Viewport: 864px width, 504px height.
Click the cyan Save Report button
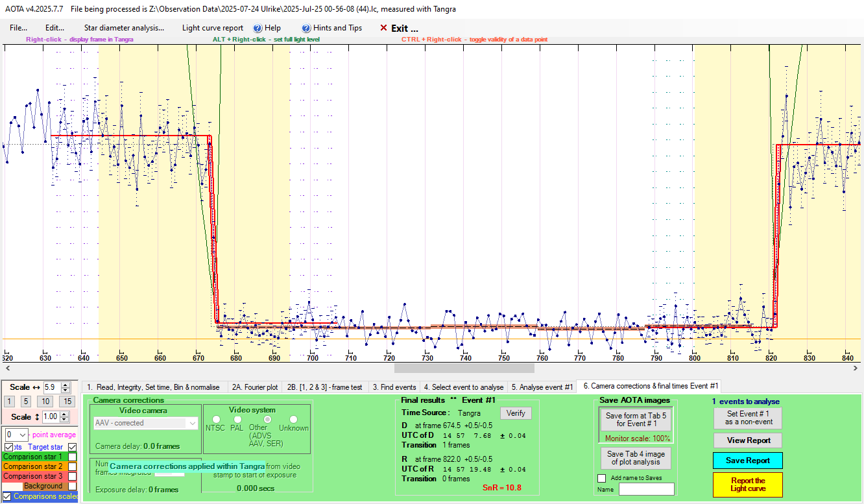747,461
